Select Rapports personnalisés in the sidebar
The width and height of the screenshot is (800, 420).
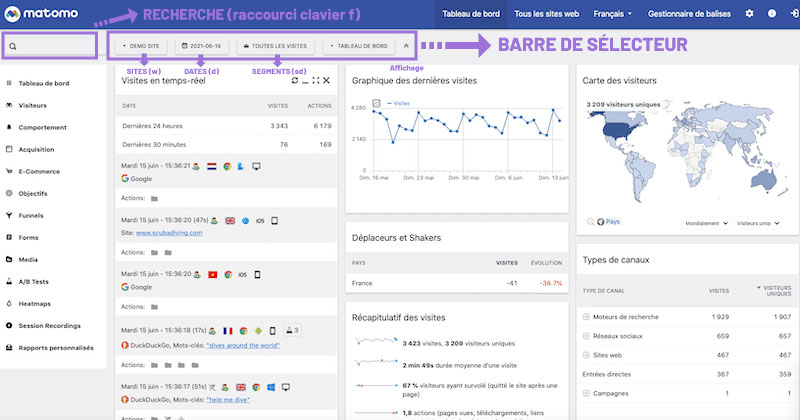tap(56, 348)
